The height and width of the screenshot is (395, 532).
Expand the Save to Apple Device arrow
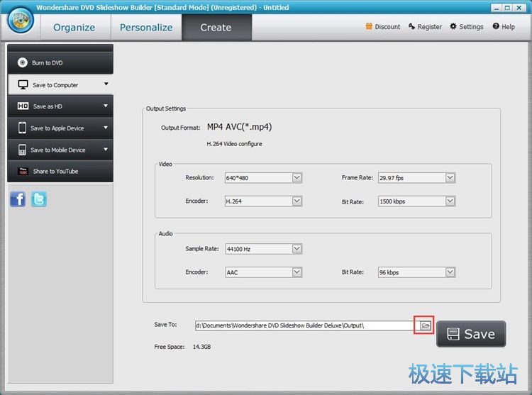coord(106,128)
